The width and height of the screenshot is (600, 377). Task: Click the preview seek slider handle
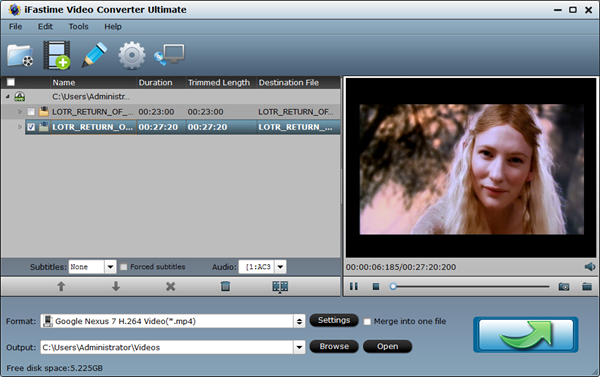[393, 286]
